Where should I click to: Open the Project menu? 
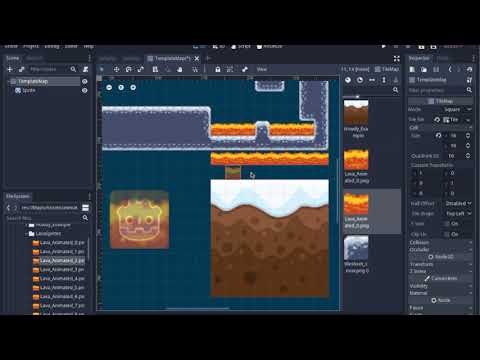[31, 46]
